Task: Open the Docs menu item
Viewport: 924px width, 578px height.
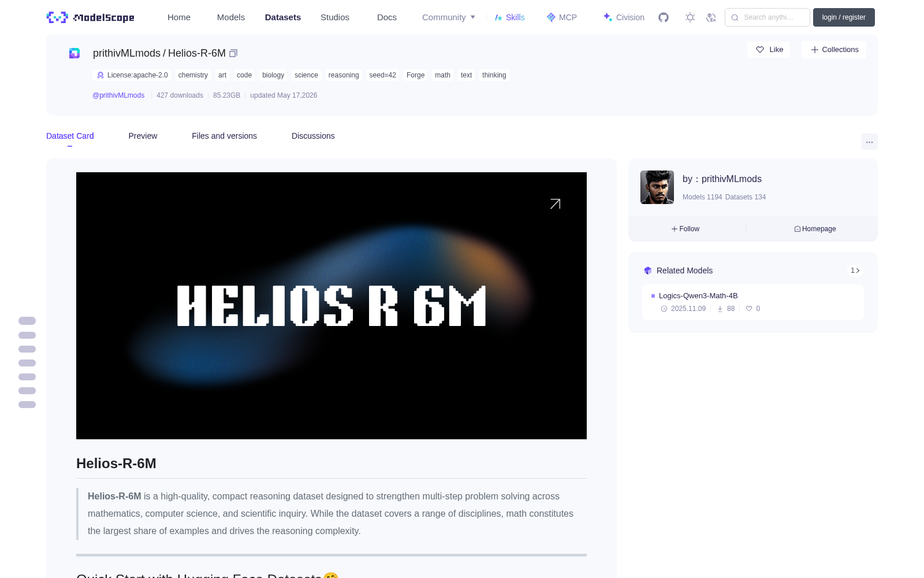Action: [387, 17]
